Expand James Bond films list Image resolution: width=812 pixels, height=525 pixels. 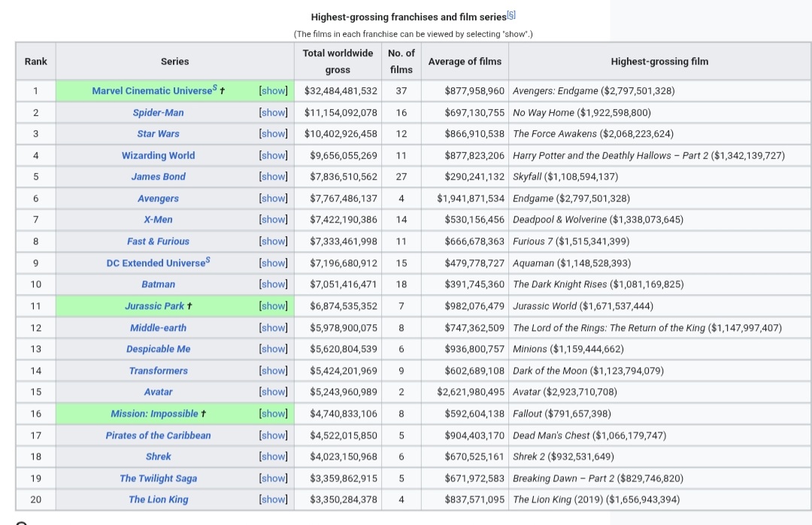[x=274, y=177]
